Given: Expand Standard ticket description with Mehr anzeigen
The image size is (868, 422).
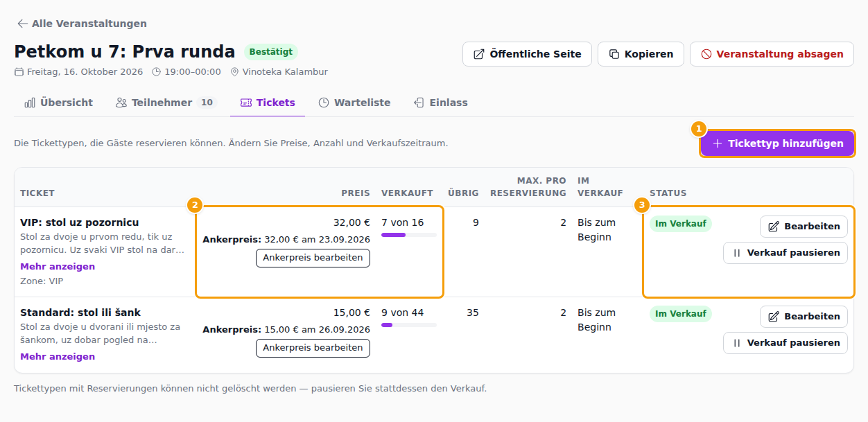Looking at the screenshot, I should tap(58, 357).
